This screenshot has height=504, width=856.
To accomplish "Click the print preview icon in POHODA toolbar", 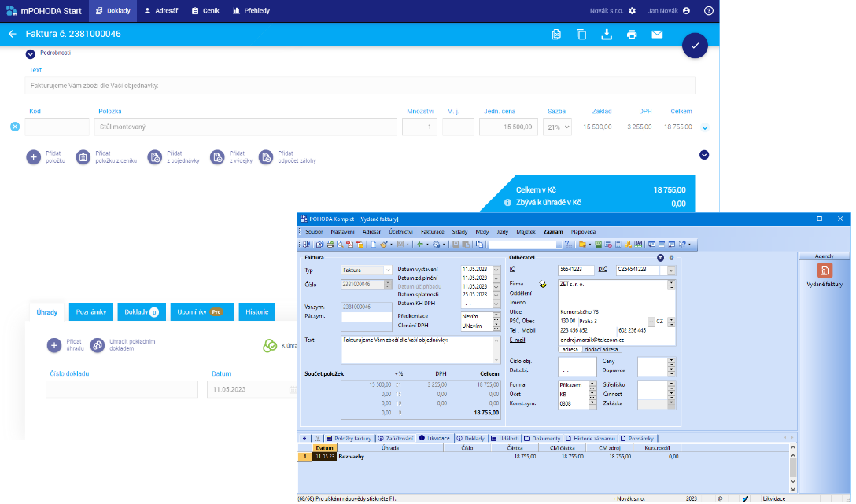I will pos(340,245).
